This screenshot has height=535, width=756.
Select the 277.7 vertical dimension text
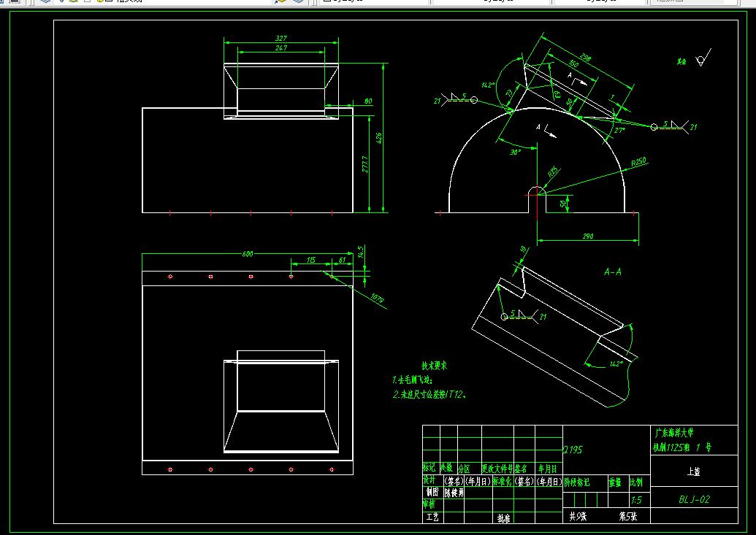pyautogui.click(x=365, y=164)
